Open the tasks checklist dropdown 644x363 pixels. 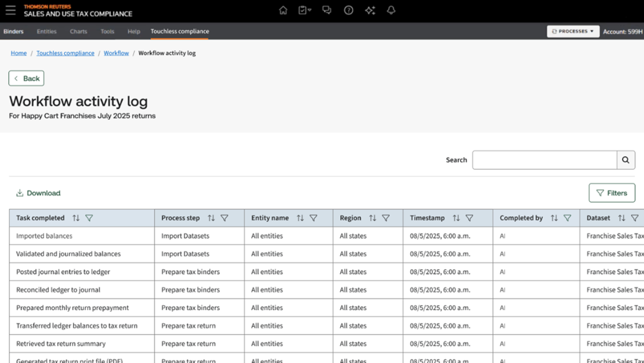click(304, 11)
